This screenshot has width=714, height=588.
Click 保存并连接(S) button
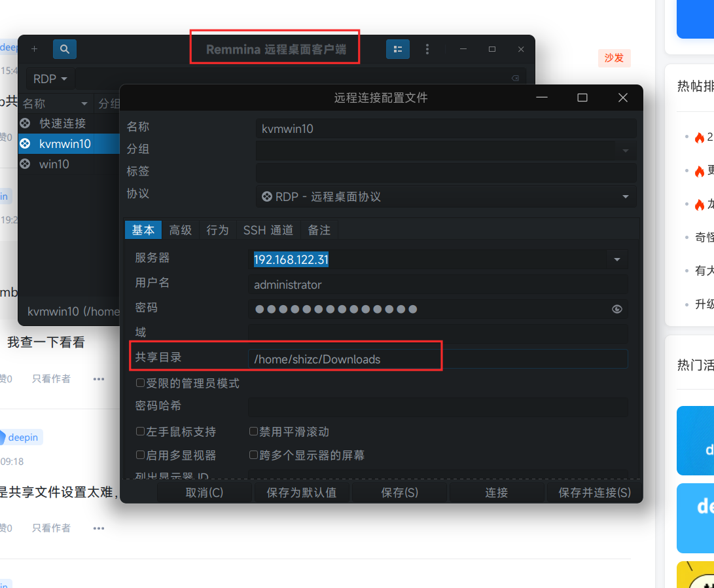point(594,492)
